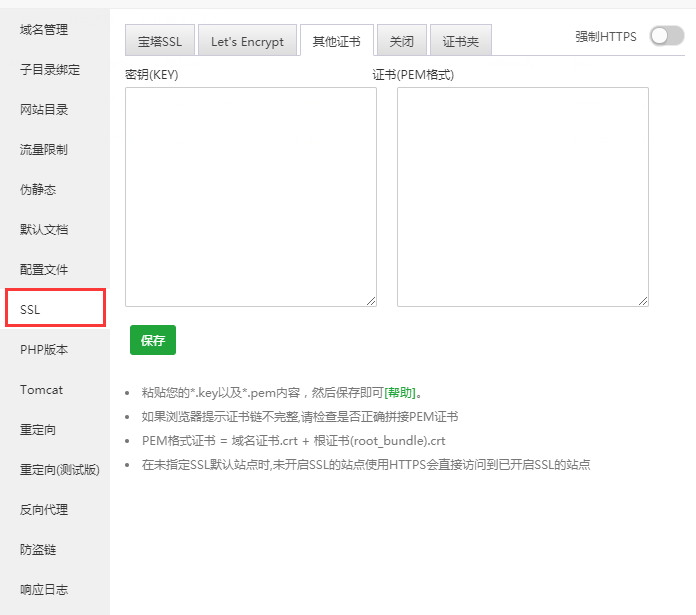
Task: Click inside the 密钥(KEY) text area
Action: pos(250,196)
